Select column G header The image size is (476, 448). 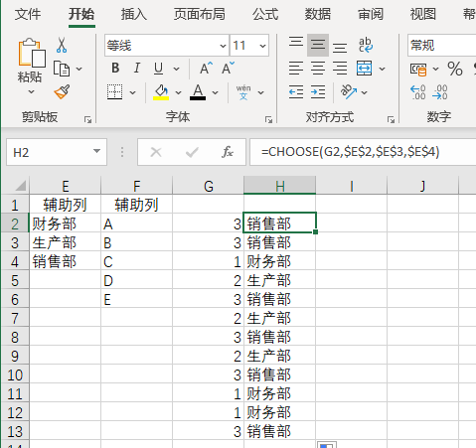[209, 186]
